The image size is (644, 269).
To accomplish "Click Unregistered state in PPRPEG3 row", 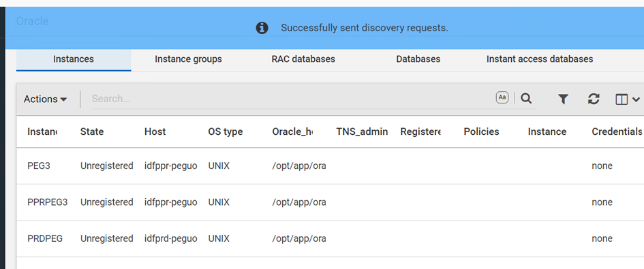I will click(x=106, y=202).
